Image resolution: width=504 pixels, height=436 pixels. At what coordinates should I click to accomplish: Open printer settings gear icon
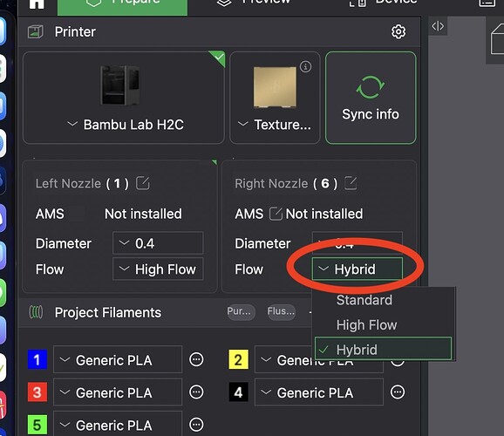398,32
